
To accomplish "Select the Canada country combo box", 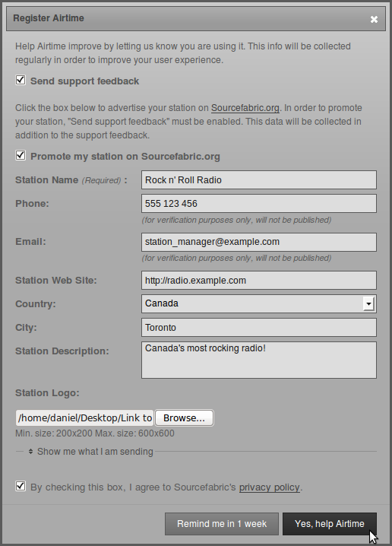I will coord(259,303).
